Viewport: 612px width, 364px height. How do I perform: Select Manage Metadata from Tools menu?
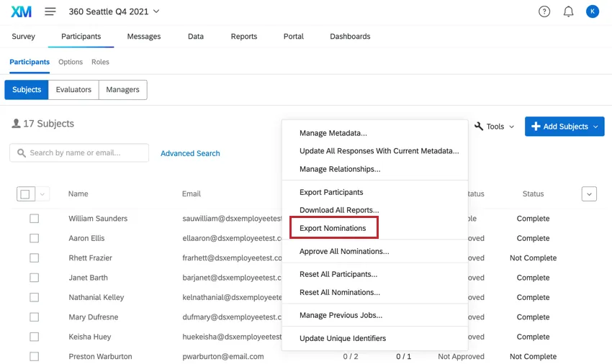point(333,133)
